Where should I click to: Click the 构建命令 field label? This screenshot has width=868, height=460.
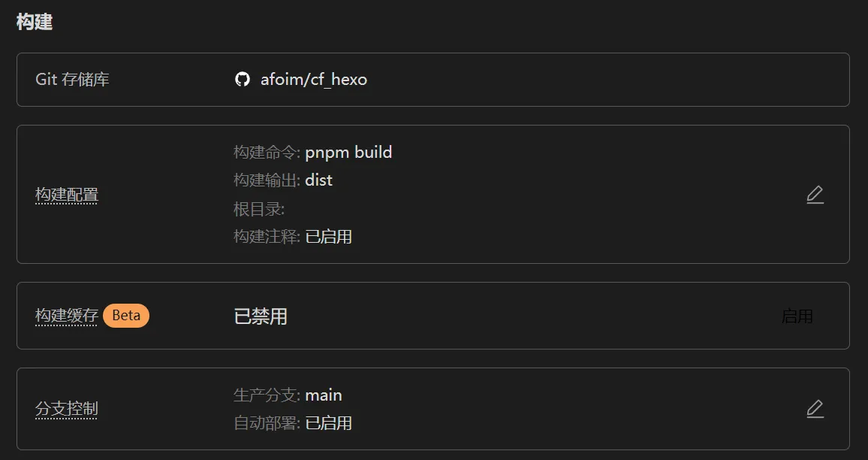[x=266, y=152]
